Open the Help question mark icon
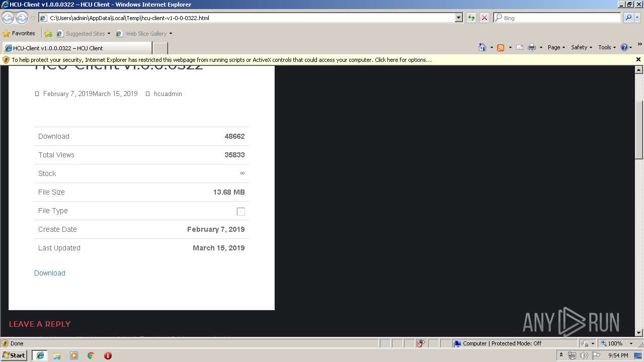Screen dimensions: 644x362 (624, 47)
